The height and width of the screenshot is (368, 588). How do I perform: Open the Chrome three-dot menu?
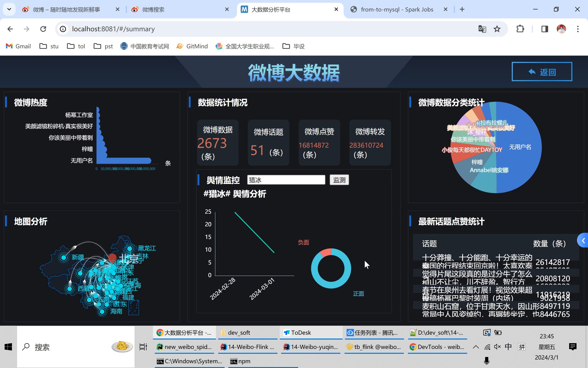(x=578, y=29)
